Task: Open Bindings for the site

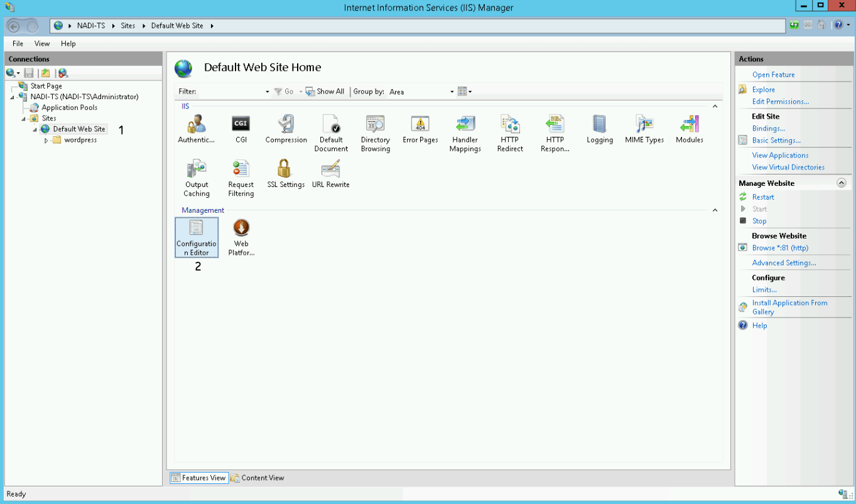Action: 769,129
